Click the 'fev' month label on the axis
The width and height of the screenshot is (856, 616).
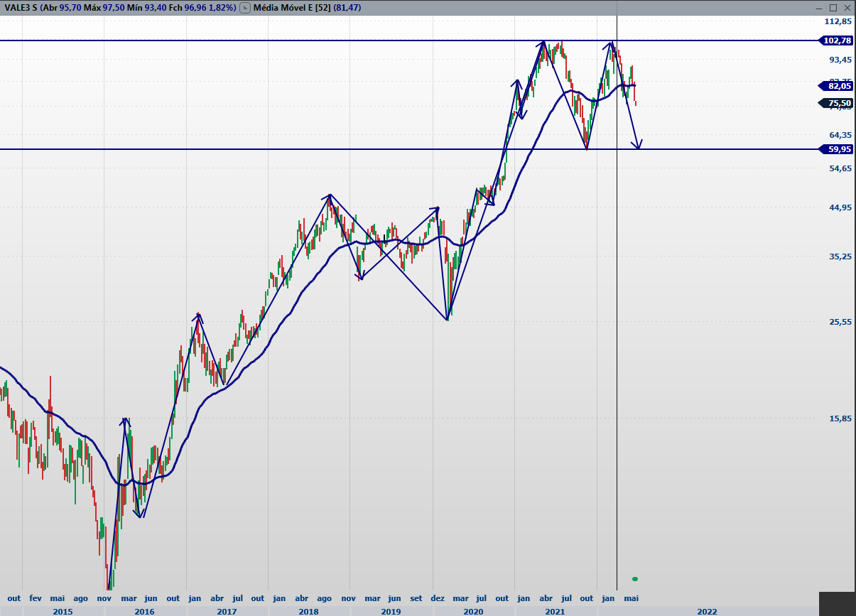point(36,598)
